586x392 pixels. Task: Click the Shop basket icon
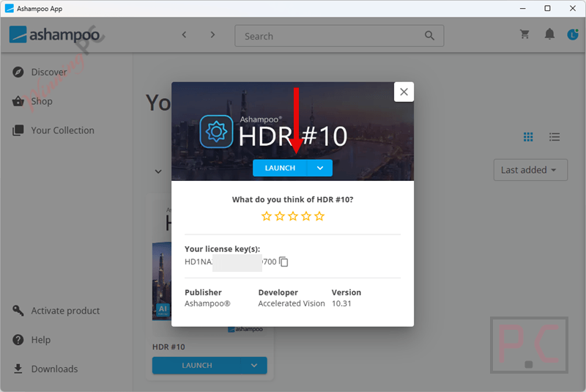pos(18,101)
